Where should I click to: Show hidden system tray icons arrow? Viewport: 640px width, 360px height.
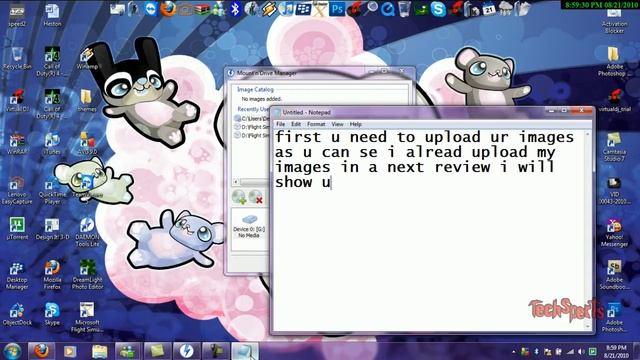coord(513,352)
